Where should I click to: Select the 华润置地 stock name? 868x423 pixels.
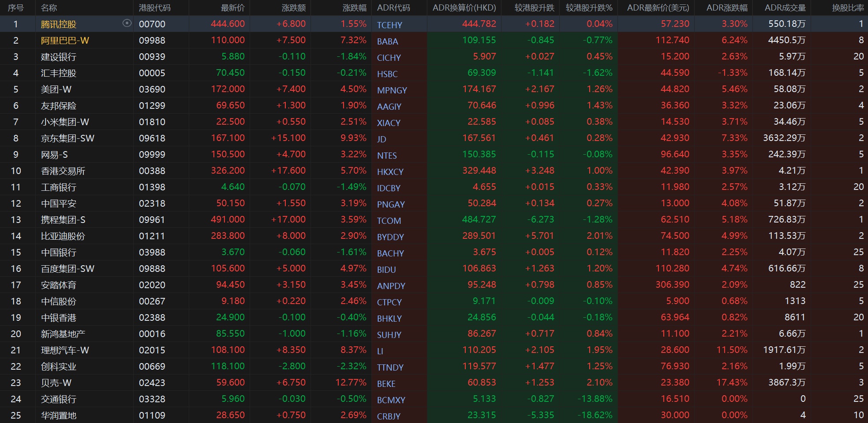pos(59,416)
